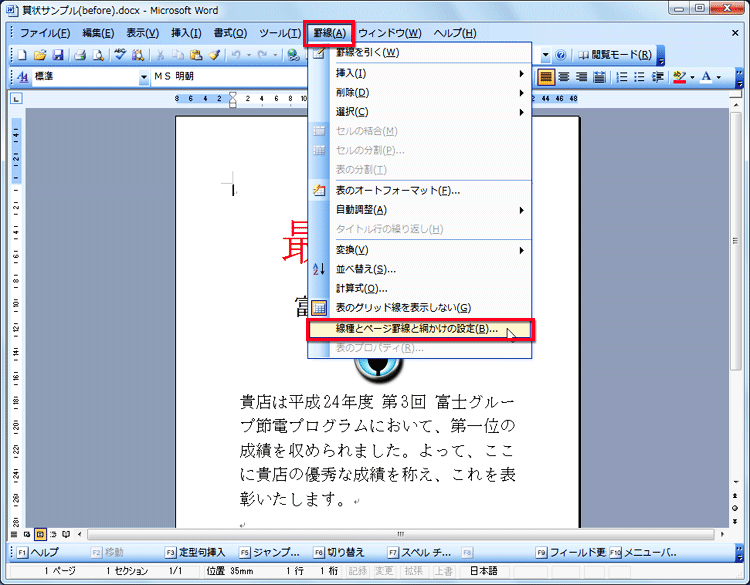Click the F6 切り替え button
This screenshot has width=750, height=585.
339,552
